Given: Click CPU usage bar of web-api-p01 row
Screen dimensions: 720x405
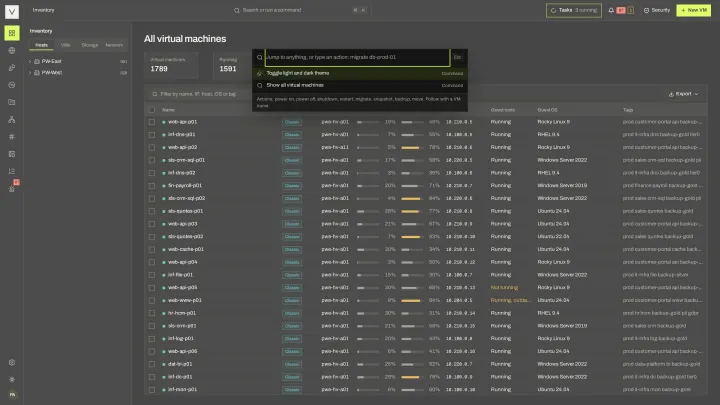Looking at the screenshot, I should [x=368, y=122].
